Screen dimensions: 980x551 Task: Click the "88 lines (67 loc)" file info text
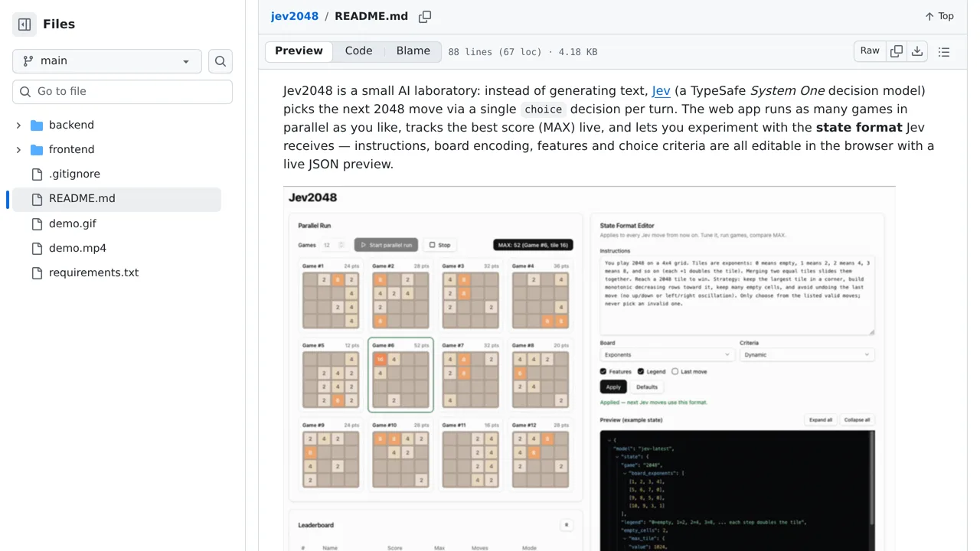point(523,52)
